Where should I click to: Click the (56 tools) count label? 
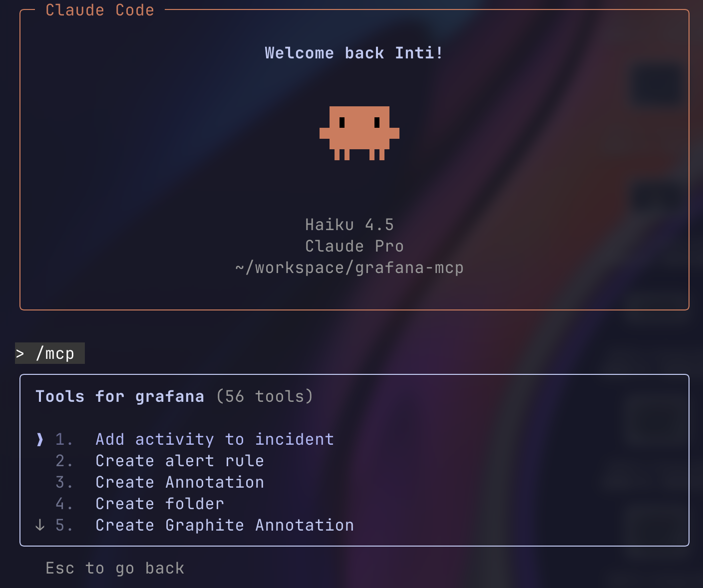pyautogui.click(x=265, y=396)
